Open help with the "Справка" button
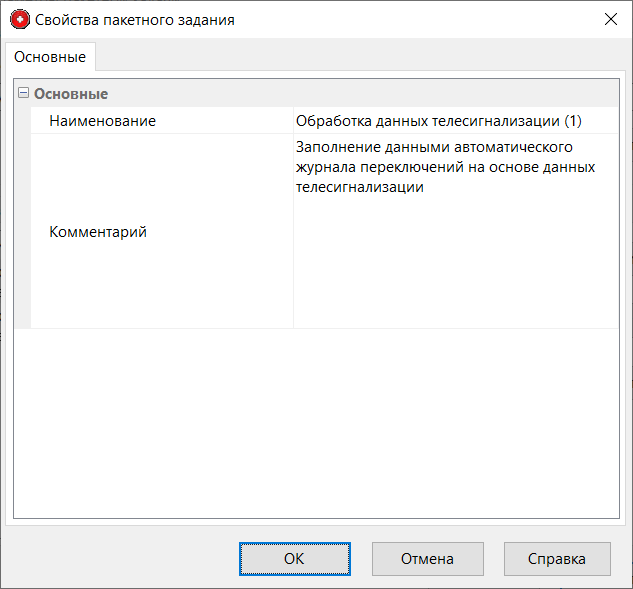 point(556,559)
